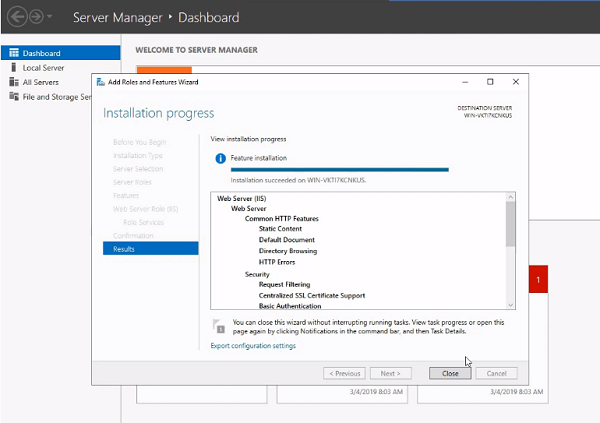The height and width of the screenshot is (423, 600).
Task: Click the Next button in the wizard
Action: coord(391,373)
